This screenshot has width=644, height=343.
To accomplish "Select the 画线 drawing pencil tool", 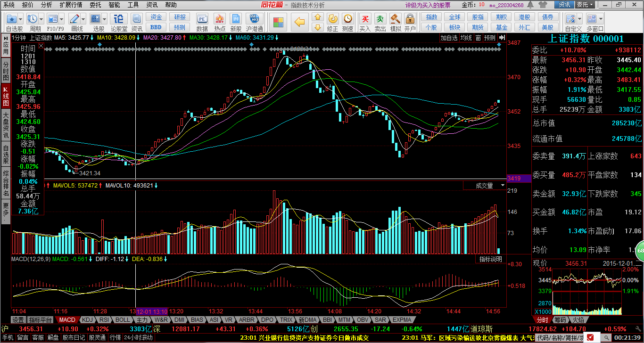I will (74, 19).
